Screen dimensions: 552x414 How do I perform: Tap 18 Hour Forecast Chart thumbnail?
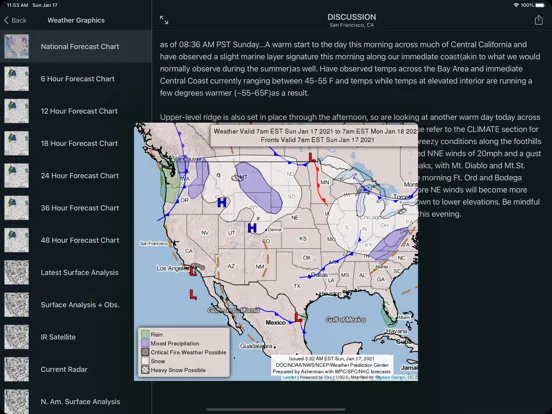(17, 143)
